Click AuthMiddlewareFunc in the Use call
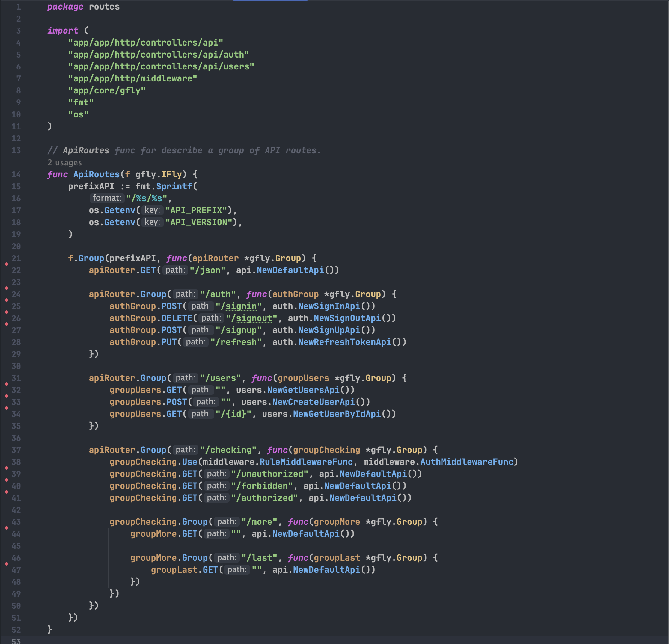669x644 pixels. tap(467, 462)
